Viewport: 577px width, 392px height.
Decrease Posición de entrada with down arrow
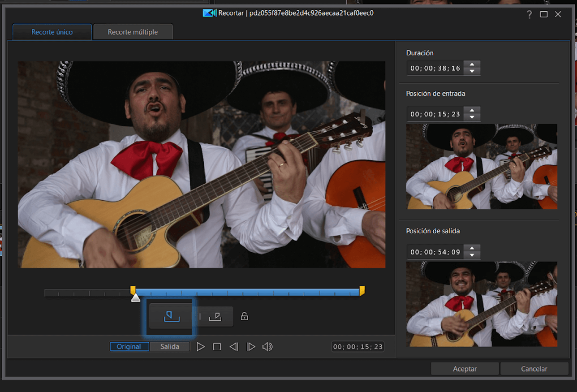pyautogui.click(x=472, y=117)
